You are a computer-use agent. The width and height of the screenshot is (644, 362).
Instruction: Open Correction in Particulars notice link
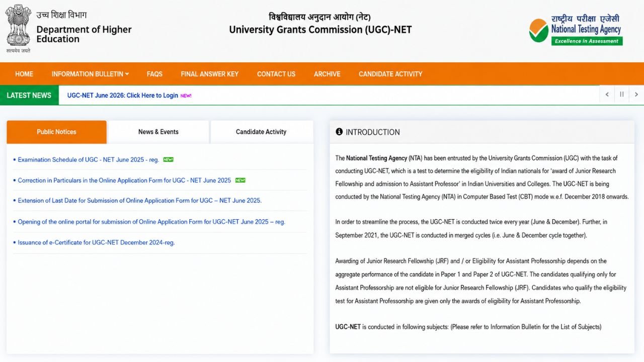click(124, 180)
